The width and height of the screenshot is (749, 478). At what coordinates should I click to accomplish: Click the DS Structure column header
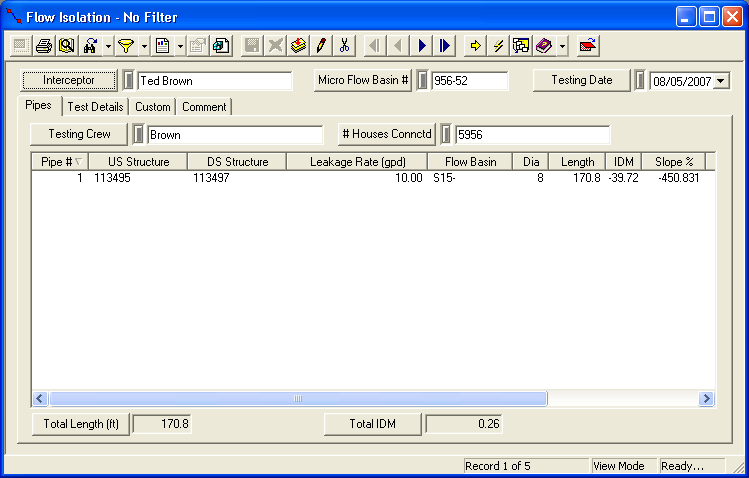click(x=237, y=162)
